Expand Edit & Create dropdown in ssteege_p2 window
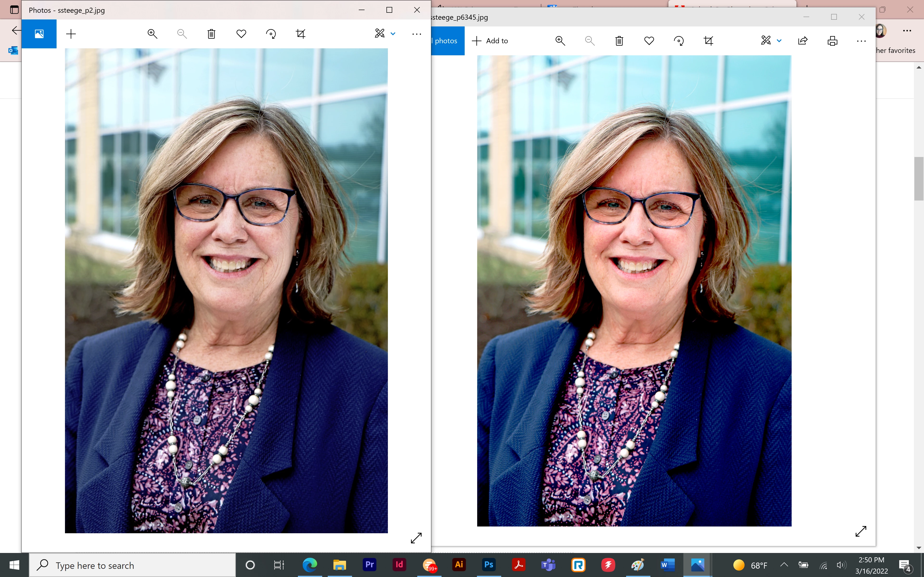The width and height of the screenshot is (924, 577). click(393, 34)
